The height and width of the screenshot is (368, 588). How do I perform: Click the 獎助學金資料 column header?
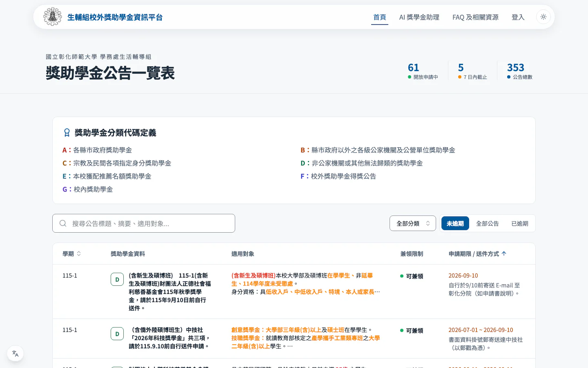point(128,254)
